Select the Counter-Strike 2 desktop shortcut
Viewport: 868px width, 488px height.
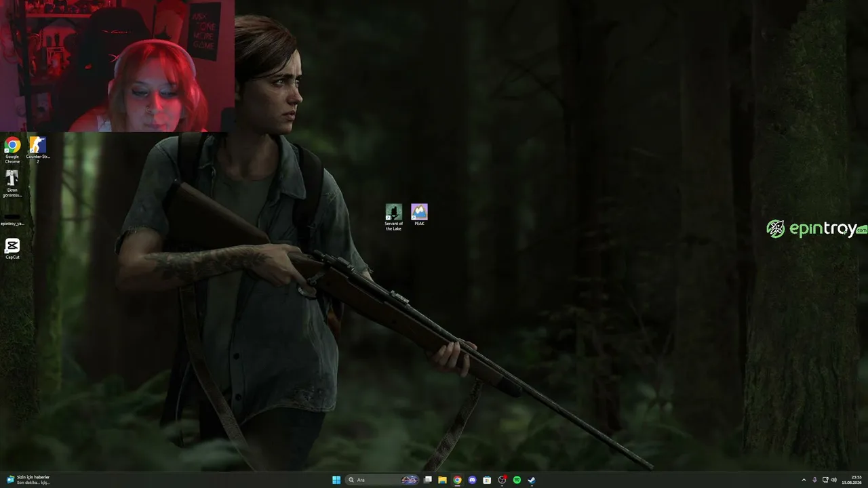click(x=38, y=150)
